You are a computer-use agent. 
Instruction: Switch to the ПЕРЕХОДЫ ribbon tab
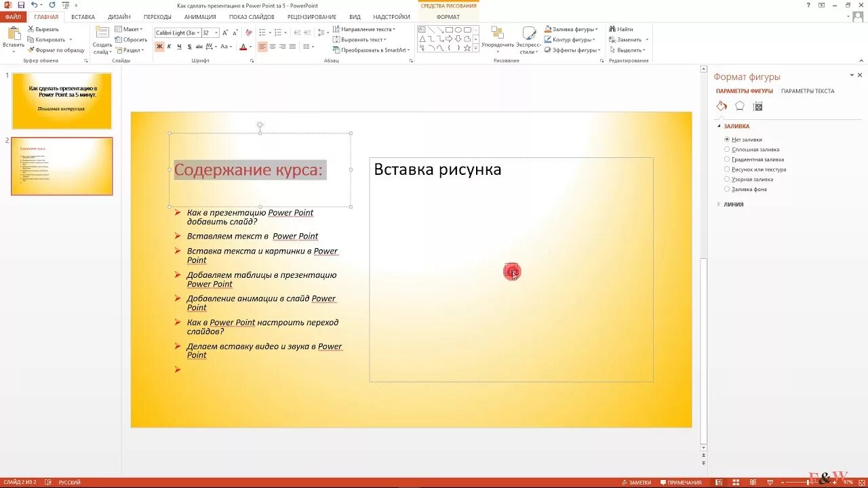157,17
